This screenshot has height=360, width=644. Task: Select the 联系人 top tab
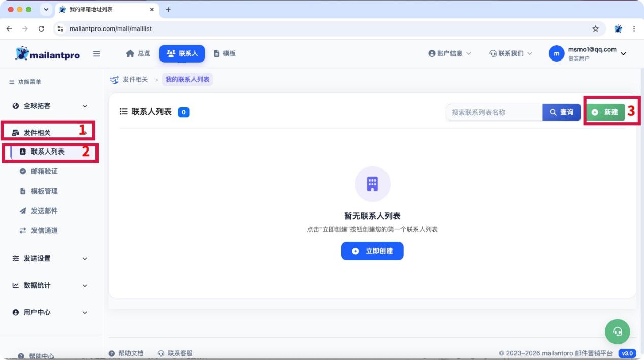coord(182,53)
